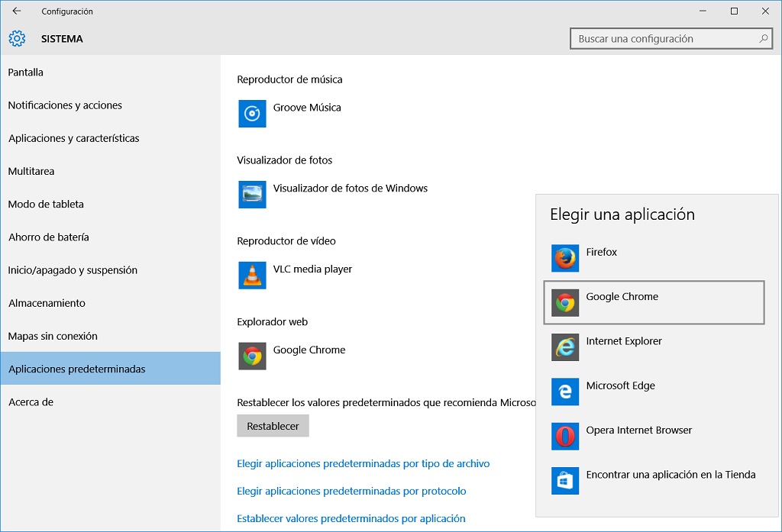
Task: Click the Chrome icon under Explorador web
Action: tap(252, 356)
